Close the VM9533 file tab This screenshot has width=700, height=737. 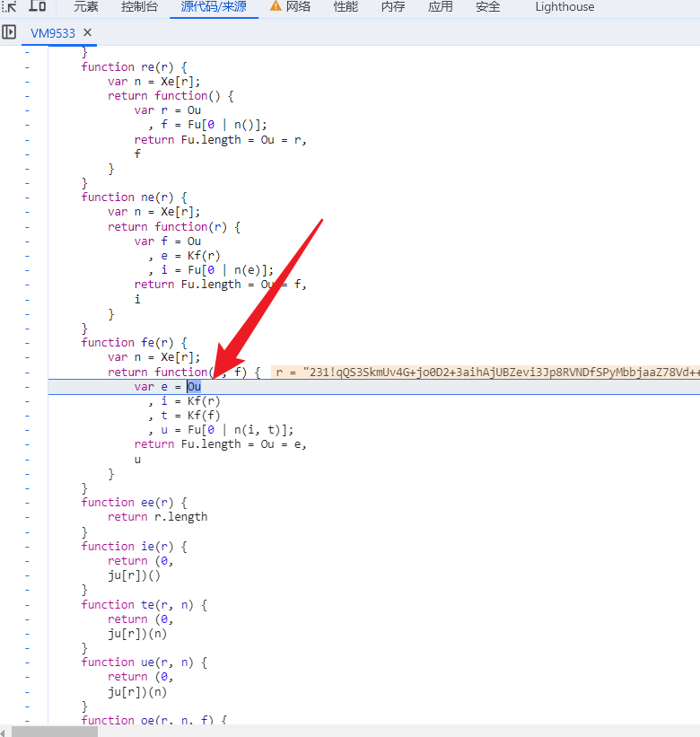point(87,33)
